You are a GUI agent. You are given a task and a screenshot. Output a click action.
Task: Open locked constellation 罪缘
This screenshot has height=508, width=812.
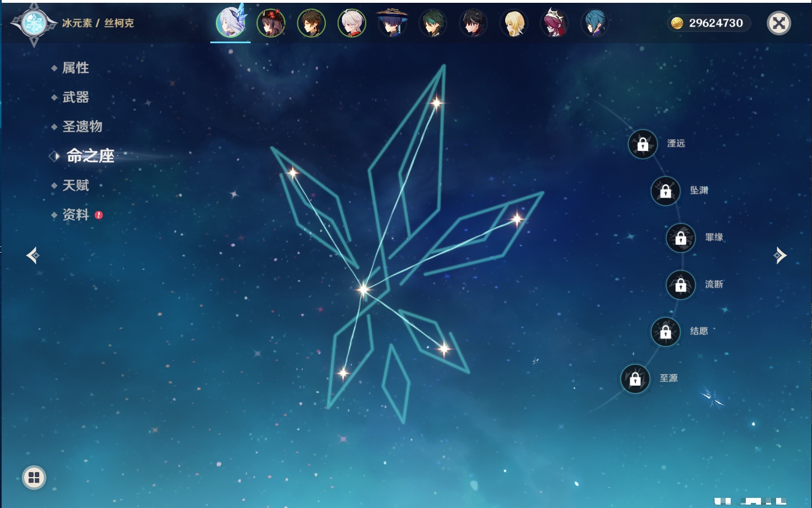pos(681,238)
